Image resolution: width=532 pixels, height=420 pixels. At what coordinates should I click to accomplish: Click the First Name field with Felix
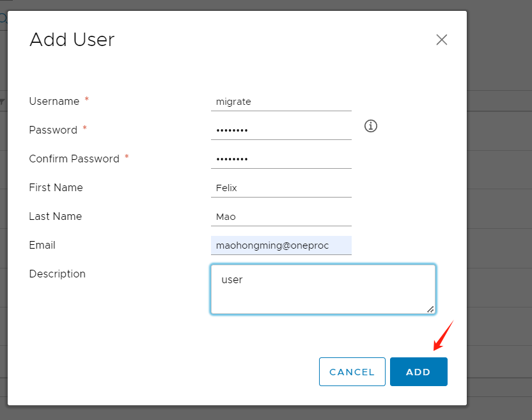click(281, 188)
